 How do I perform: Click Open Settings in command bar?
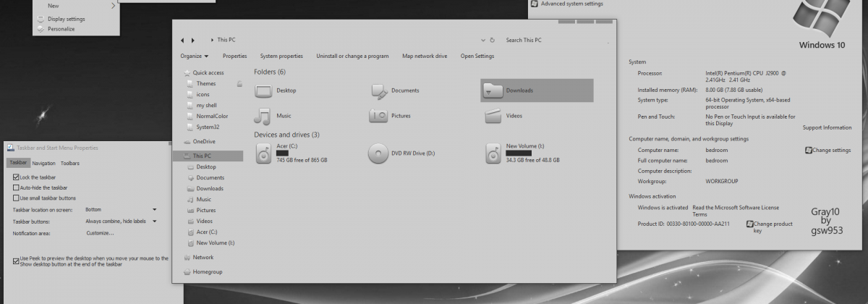point(477,56)
